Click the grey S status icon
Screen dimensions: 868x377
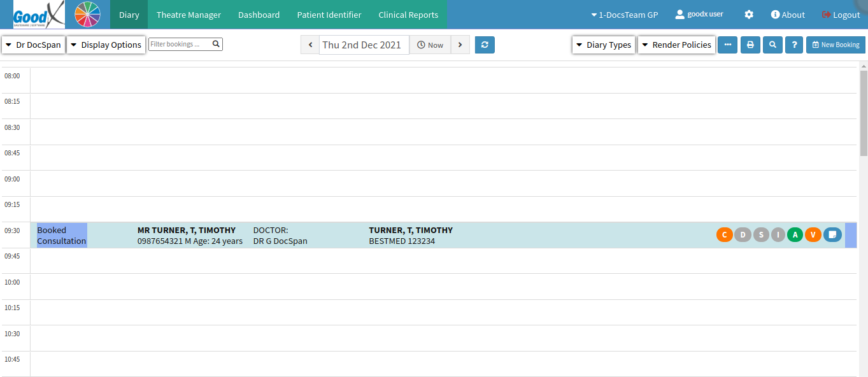[x=760, y=235]
